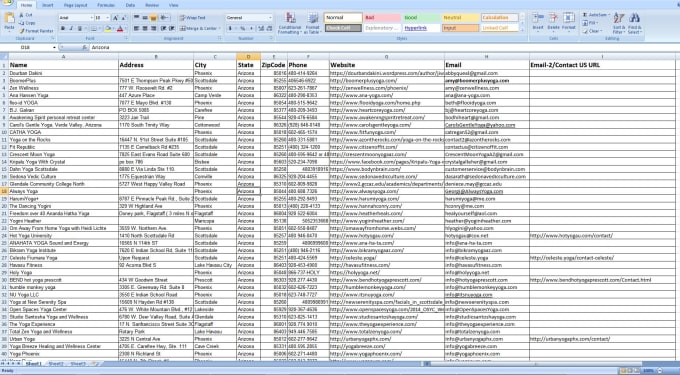The width and height of the screenshot is (680, 375).
Task: Click the Decrease Indent icon
Action: click(163, 29)
